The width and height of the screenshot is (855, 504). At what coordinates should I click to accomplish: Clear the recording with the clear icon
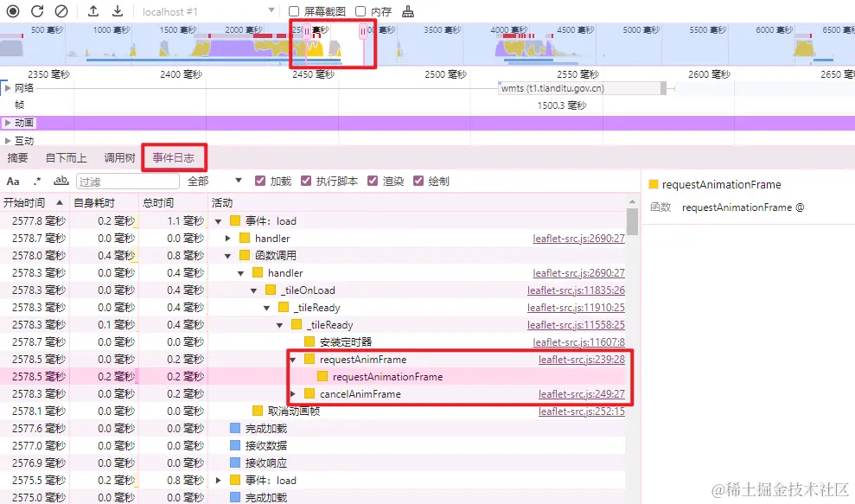(61, 11)
